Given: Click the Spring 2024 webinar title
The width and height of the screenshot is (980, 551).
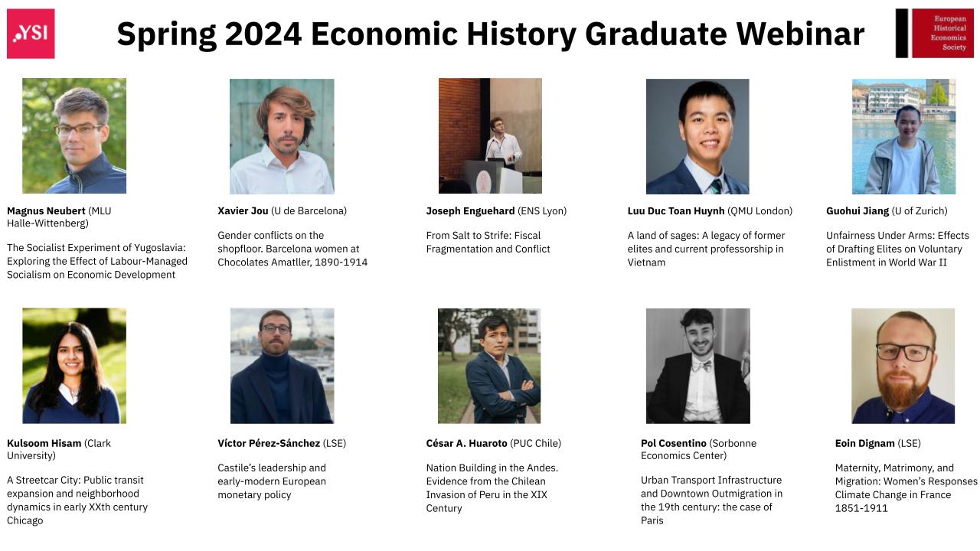Looking at the screenshot, I should click(x=490, y=34).
